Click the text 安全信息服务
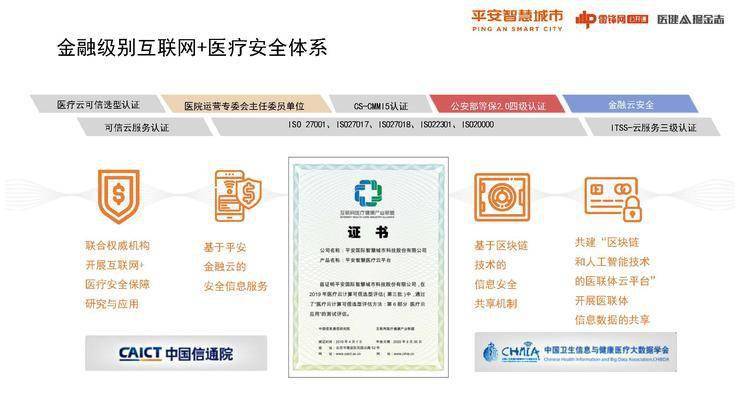 click(x=235, y=286)
